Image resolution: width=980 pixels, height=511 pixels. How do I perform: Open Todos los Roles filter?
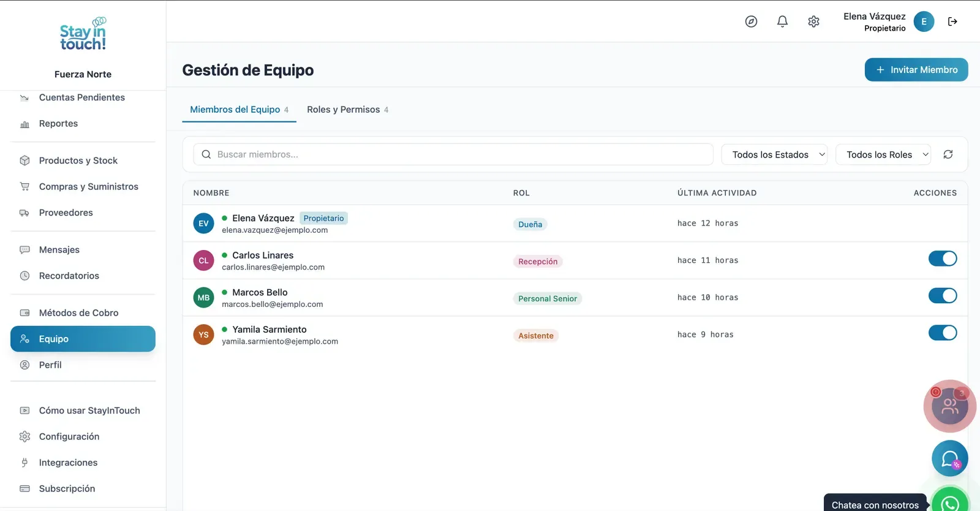[x=883, y=154]
